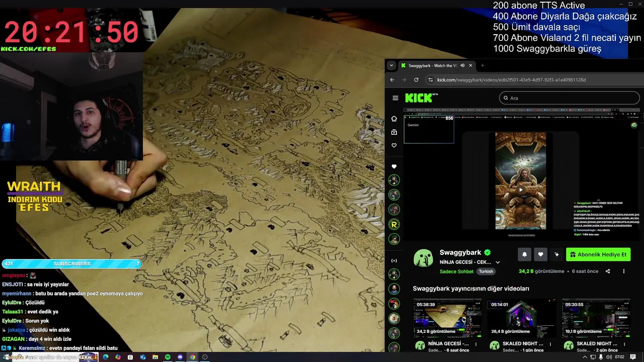Open the 05:14:01 video thumbnail
The height and width of the screenshot is (362, 644).
click(521, 318)
